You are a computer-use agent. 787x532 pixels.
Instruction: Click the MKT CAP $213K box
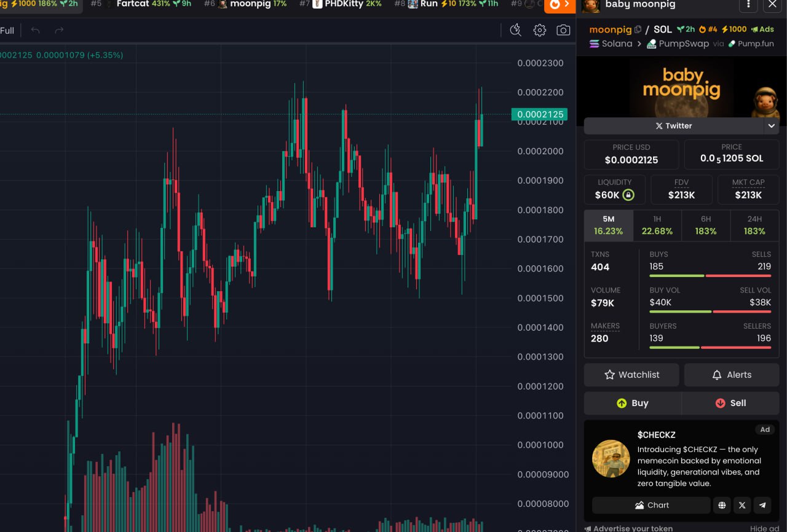(748, 189)
